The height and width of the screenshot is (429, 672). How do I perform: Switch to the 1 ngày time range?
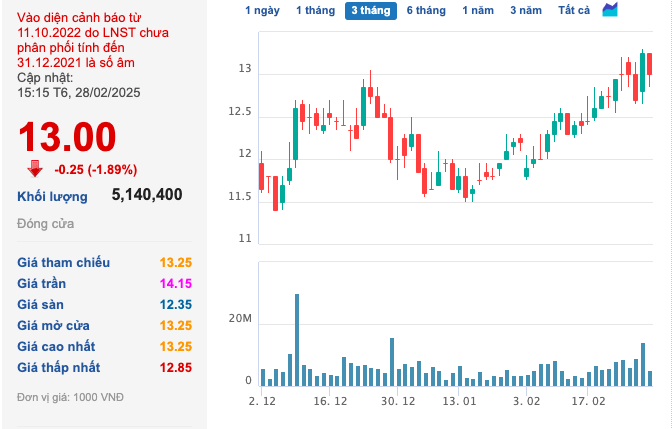coord(262,10)
